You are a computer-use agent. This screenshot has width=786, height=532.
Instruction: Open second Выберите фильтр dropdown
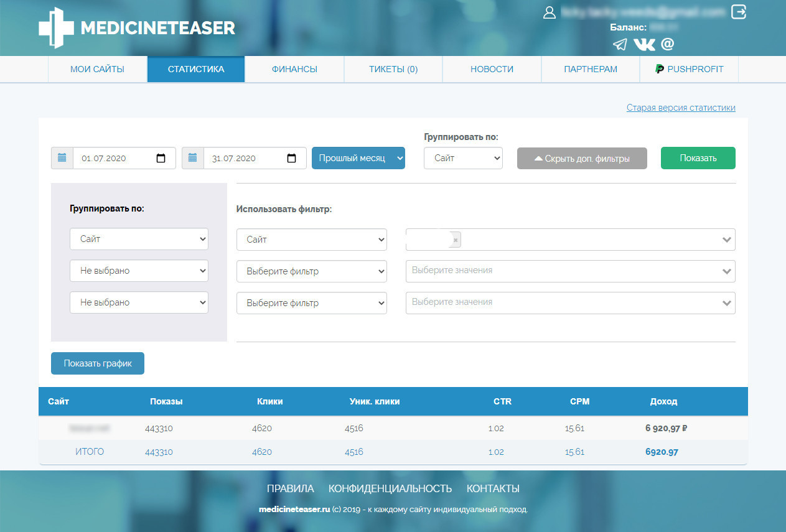pos(312,271)
